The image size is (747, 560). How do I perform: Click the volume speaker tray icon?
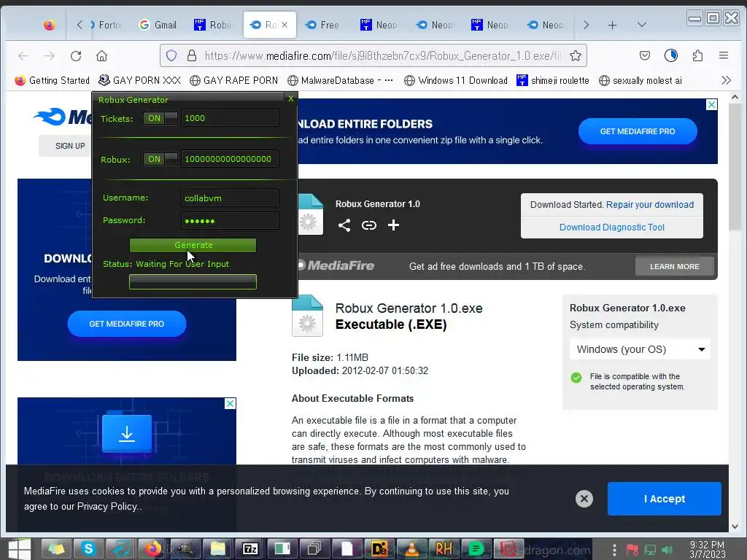[x=667, y=550]
